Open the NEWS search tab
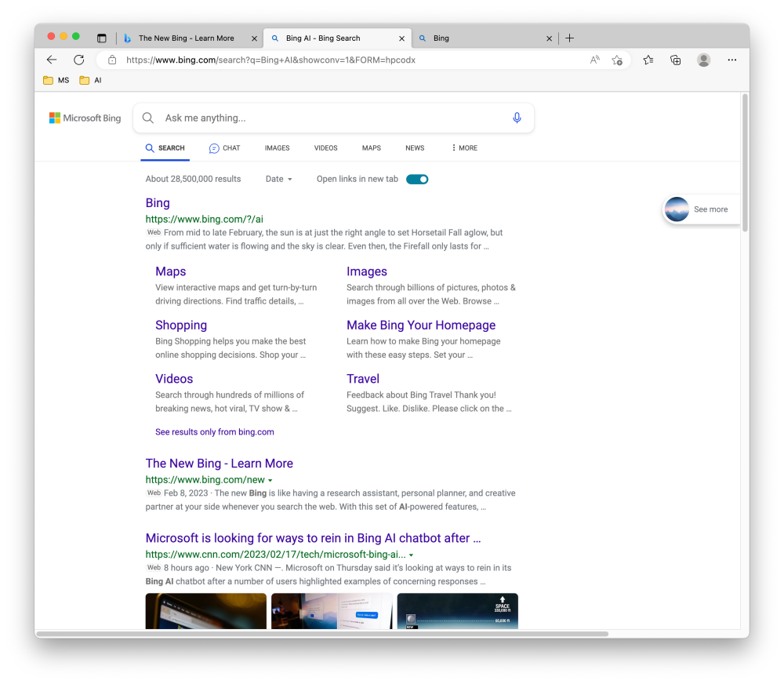Screen dimensions: 784x684 pyautogui.click(x=415, y=148)
